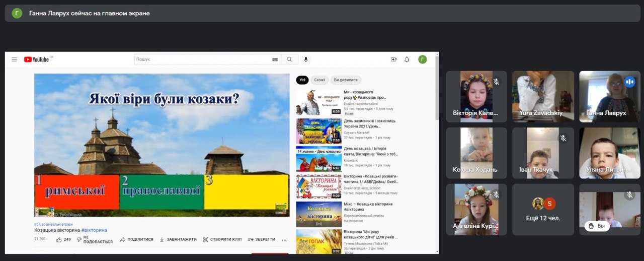Open the on-screen keyboard icon in search
Viewport: 644px width, 261px height.
[x=275, y=59]
